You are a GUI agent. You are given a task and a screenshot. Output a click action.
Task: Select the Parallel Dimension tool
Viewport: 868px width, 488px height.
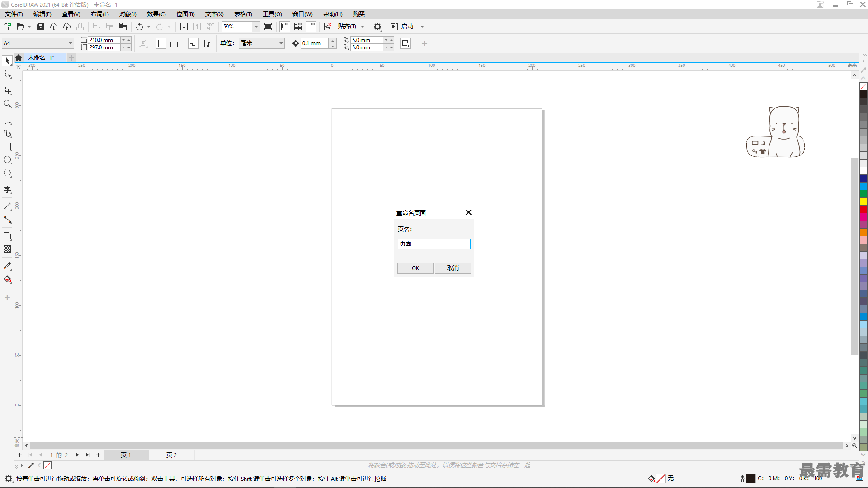coord(7,206)
